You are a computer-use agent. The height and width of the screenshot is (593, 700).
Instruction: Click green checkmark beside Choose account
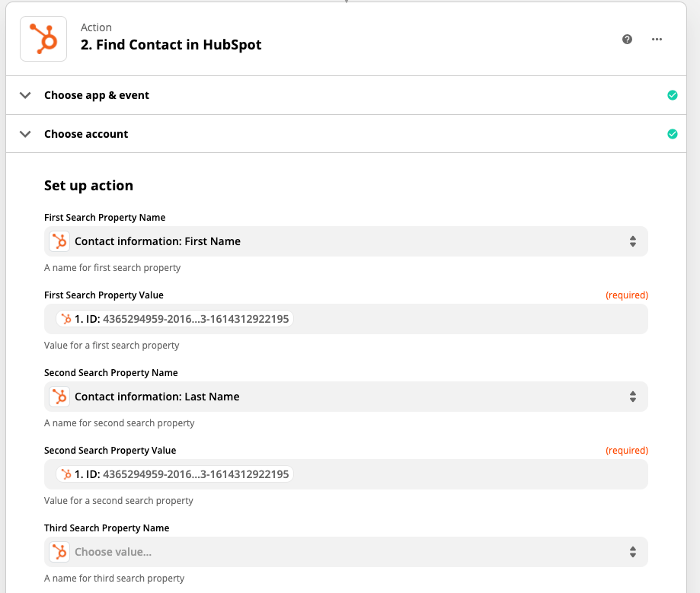click(x=673, y=134)
